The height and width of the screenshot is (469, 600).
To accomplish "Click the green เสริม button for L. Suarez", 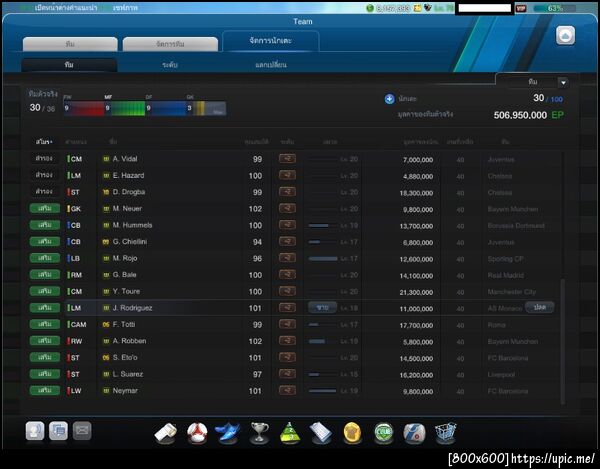I will 45,374.
